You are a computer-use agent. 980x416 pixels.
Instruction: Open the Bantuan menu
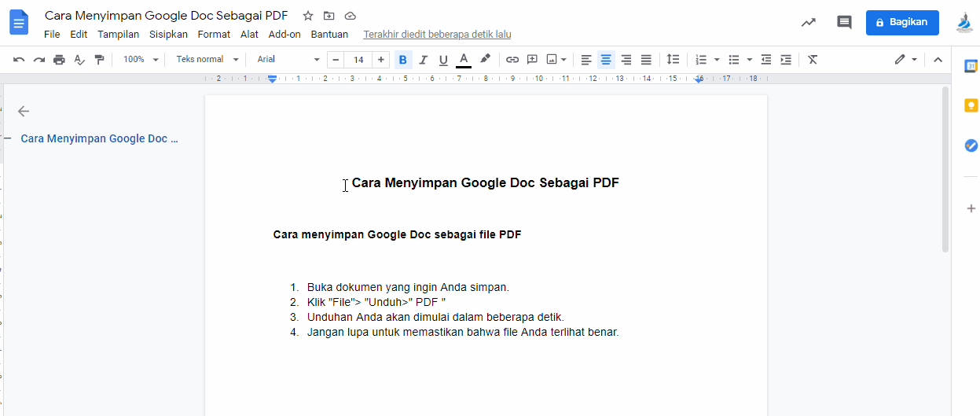[329, 35]
